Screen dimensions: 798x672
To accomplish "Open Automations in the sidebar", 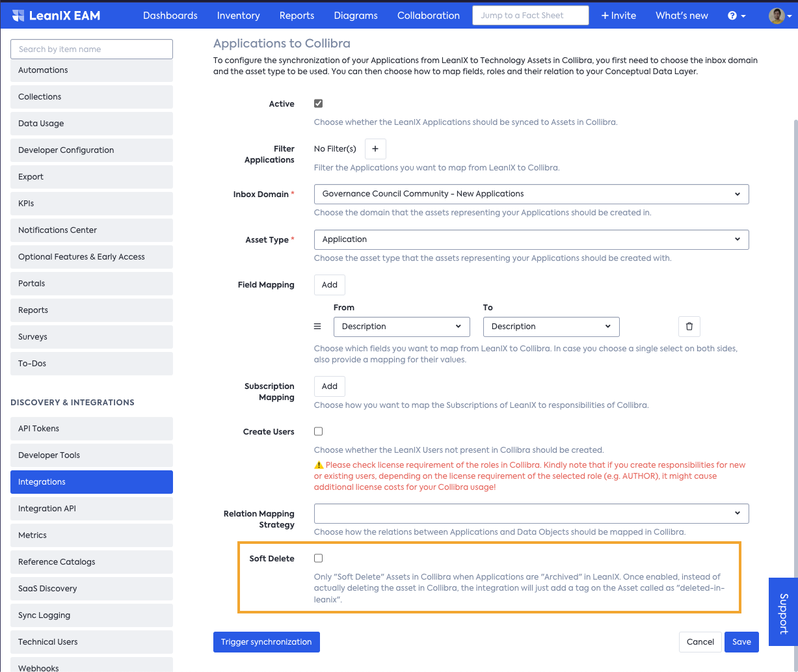I will coord(92,70).
